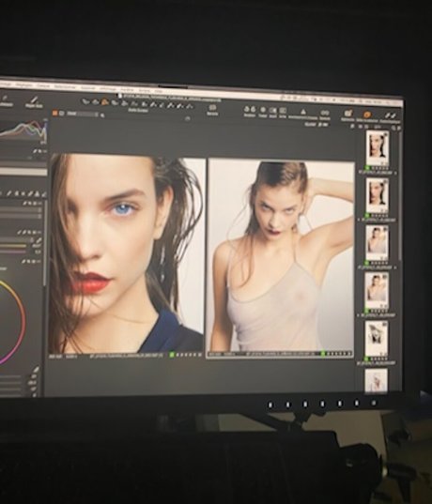432x504 pixels.
Task: Open the Help menu at end of menu bar
Action: coord(159,91)
